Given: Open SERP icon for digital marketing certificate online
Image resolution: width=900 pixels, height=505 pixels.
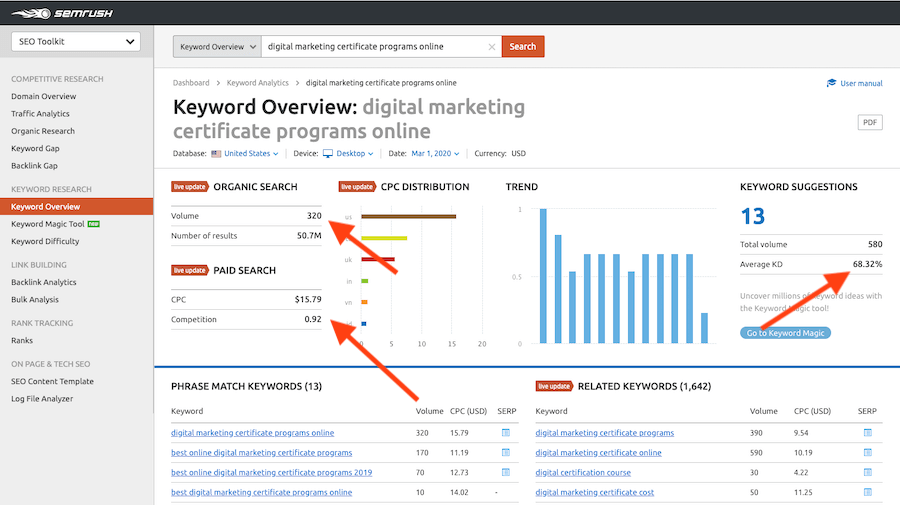Looking at the screenshot, I should pos(868,452).
